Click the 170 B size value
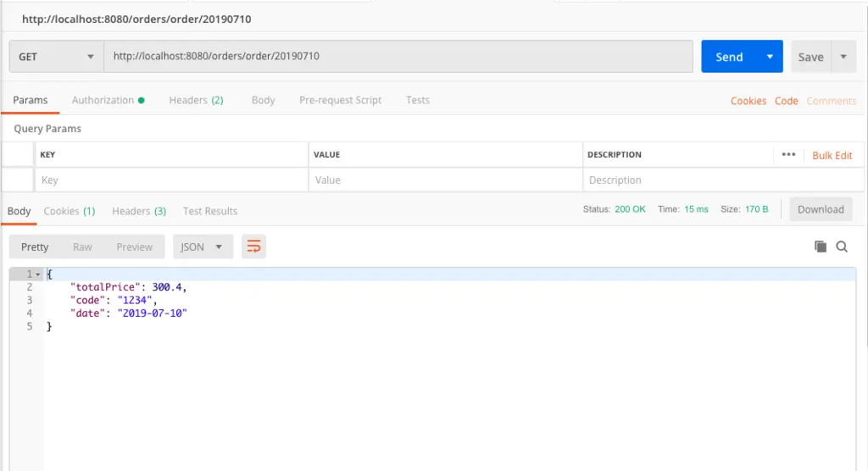This screenshot has height=471, width=868. (x=756, y=209)
